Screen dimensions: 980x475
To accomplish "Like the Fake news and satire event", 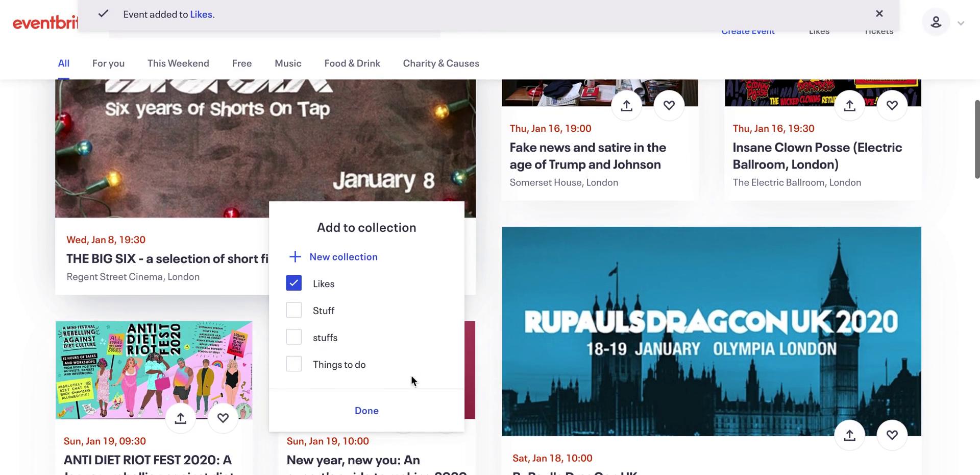I will tap(669, 105).
